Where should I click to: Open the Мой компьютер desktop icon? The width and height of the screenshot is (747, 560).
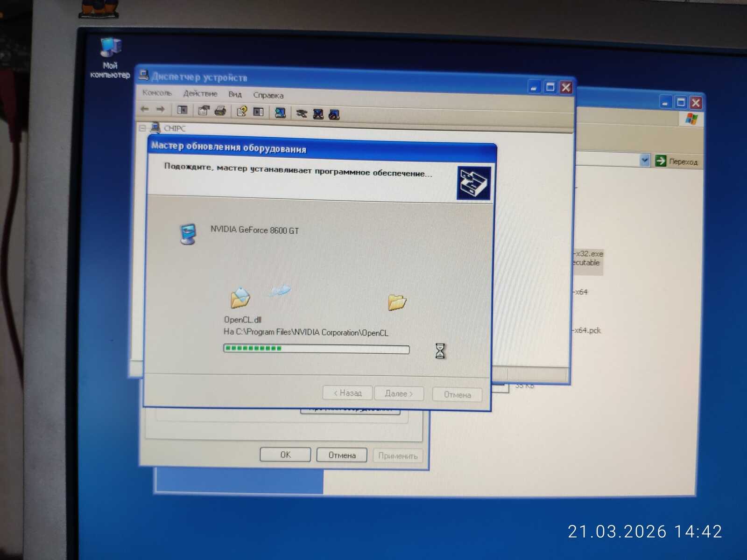coord(110,58)
